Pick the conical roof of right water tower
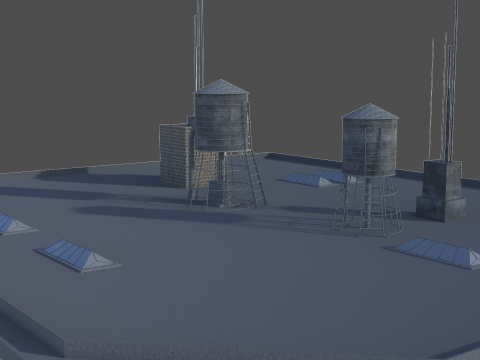The width and height of the screenshot is (480, 360). [370, 111]
